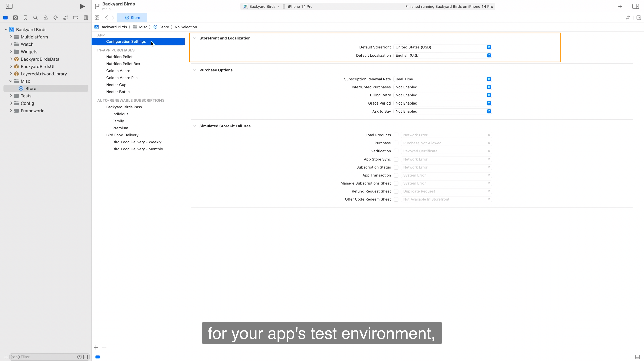Go forward with the right chevron
Screen dimensions: 644x361
click(x=113, y=18)
